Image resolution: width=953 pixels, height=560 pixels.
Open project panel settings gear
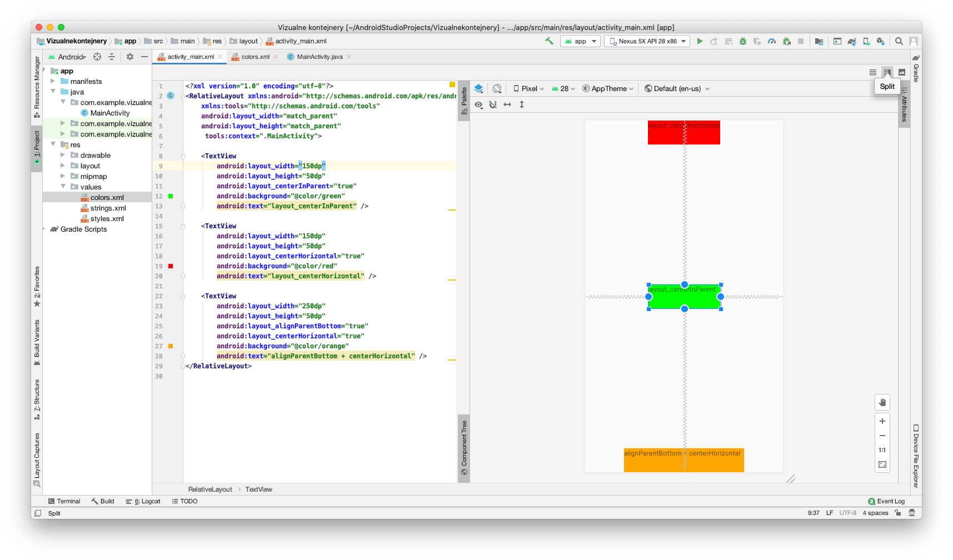tap(129, 57)
